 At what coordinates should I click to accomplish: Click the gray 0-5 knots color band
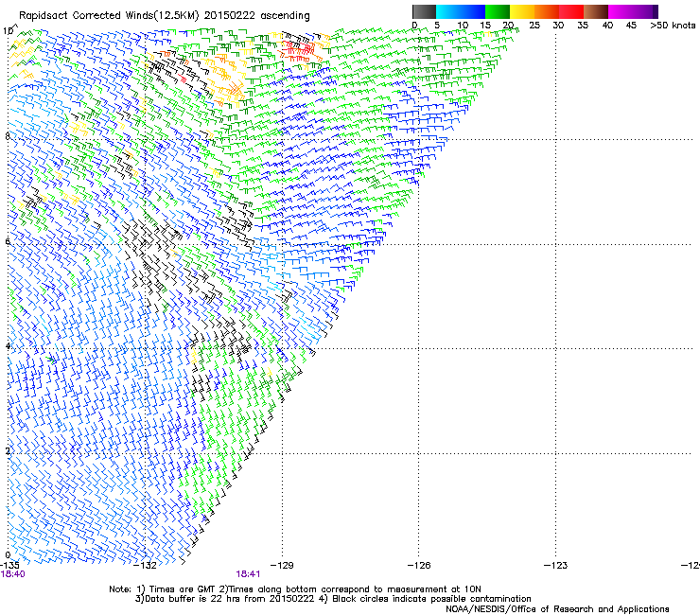(424, 11)
